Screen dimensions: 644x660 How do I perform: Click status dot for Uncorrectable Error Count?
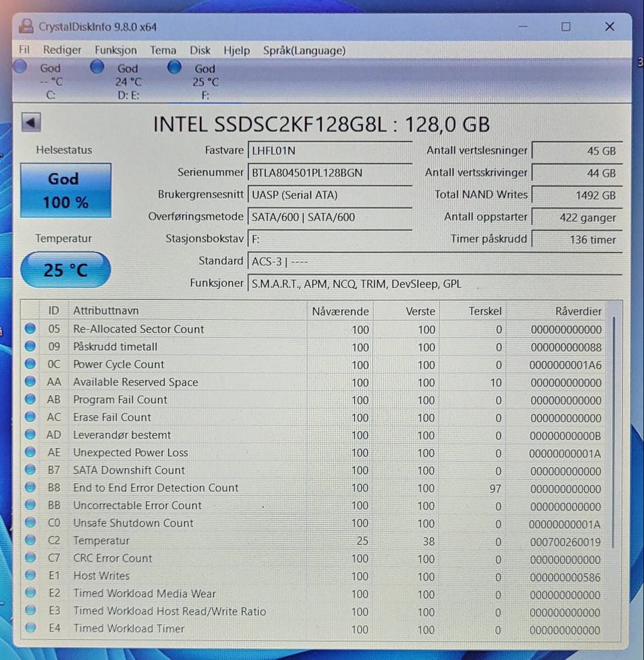[x=30, y=504]
